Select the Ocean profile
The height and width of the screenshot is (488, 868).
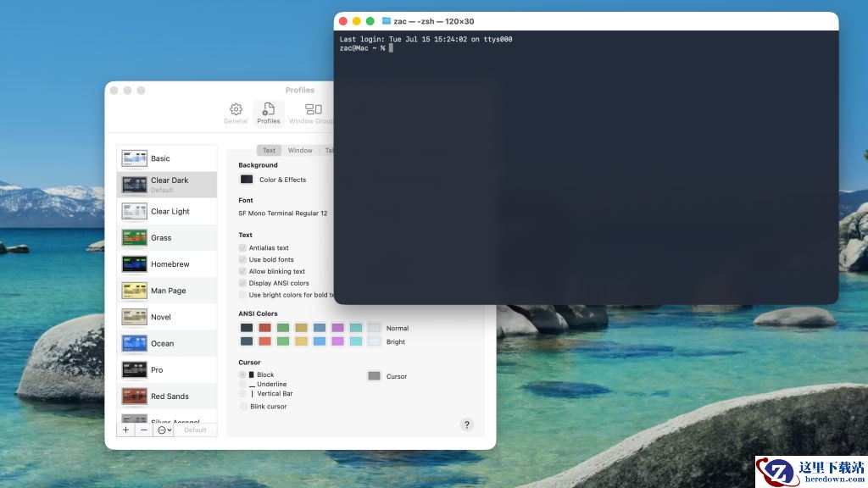point(167,344)
